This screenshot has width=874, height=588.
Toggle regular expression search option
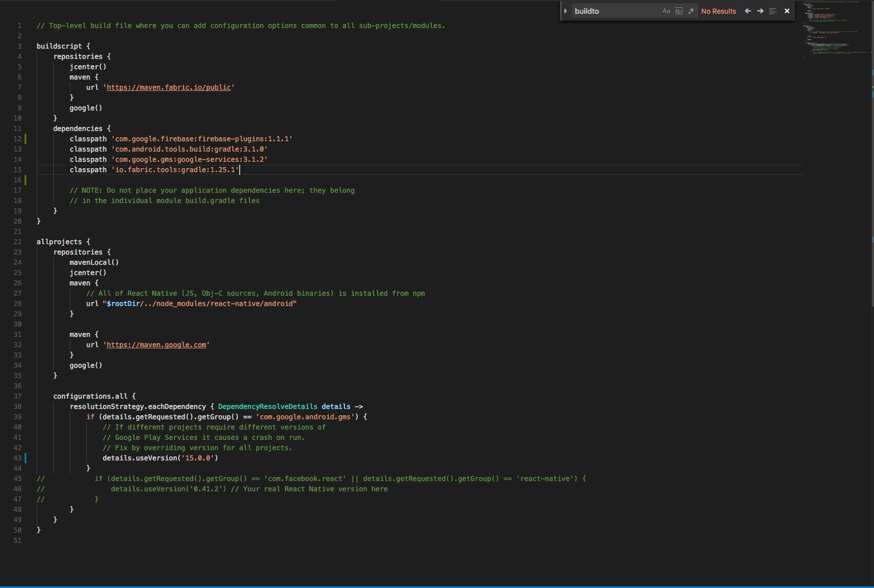pyautogui.click(x=691, y=11)
